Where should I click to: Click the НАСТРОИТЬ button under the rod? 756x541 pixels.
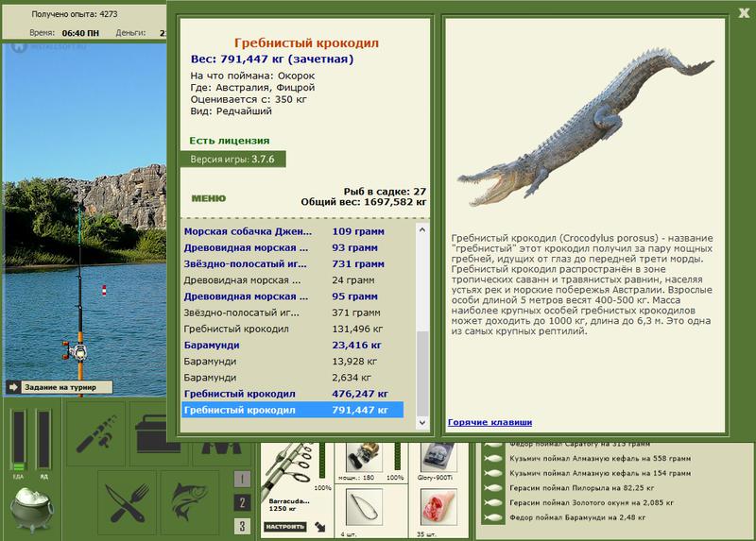(x=285, y=527)
